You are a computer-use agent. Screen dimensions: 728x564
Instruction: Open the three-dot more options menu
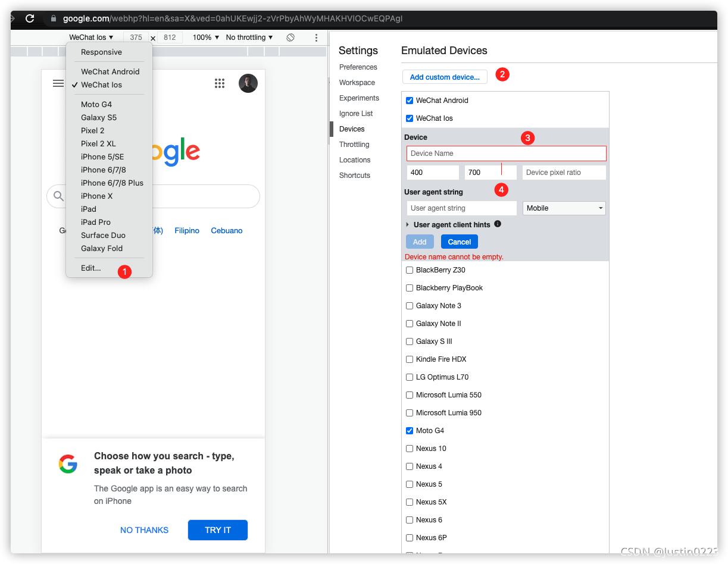pos(316,37)
